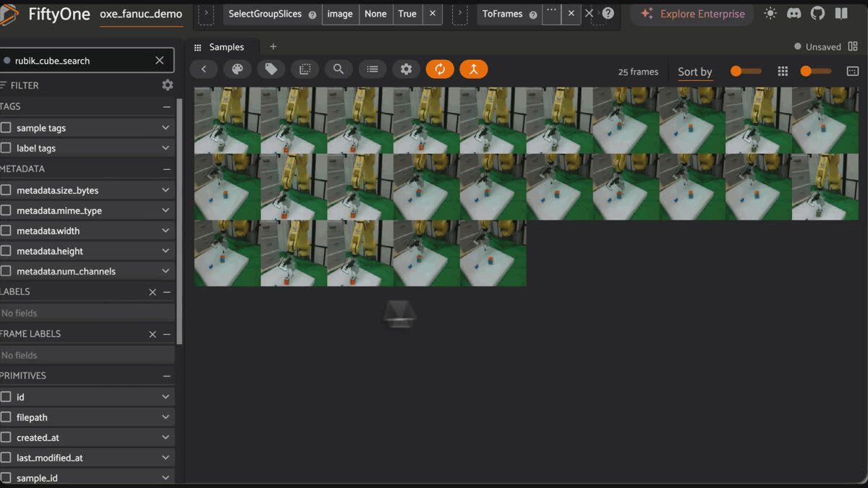Image resolution: width=868 pixels, height=488 pixels.
Task: Click the orange refresh sync icon
Action: (x=440, y=69)
